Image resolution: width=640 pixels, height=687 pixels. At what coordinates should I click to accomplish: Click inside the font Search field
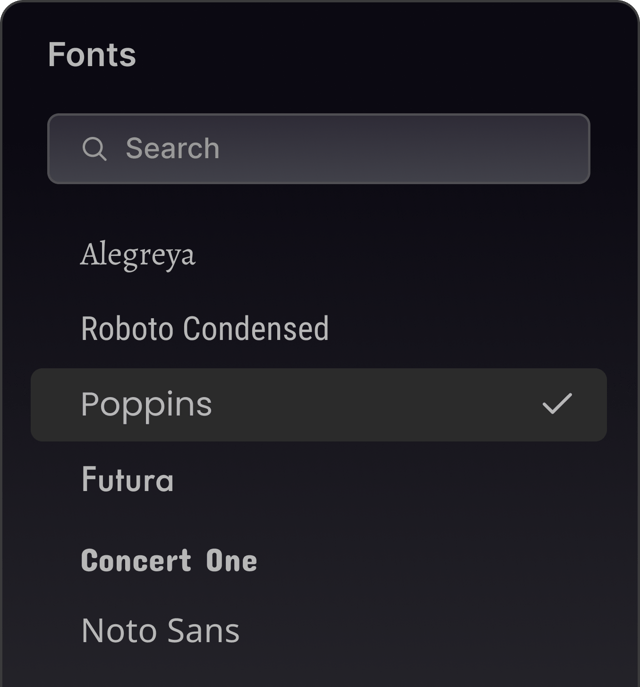click(318, 149)
